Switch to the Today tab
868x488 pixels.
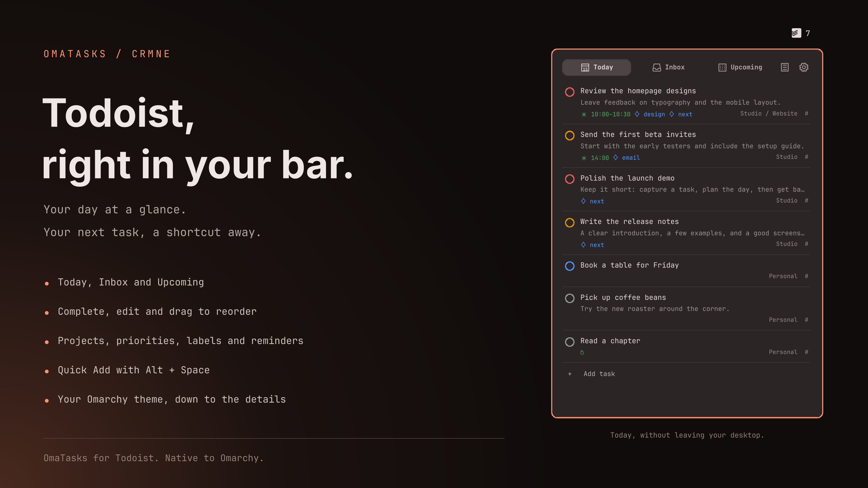click(596, 67)
